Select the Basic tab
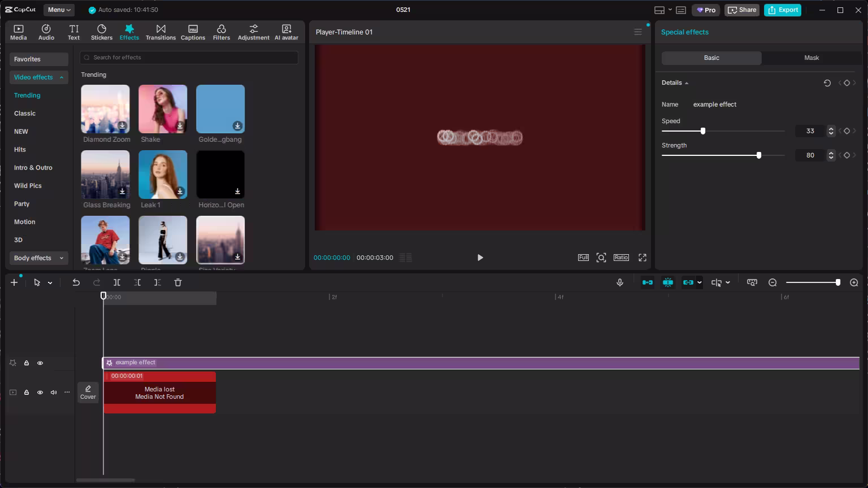The height and width of the screenshot is (488, 868). [711, 58]
